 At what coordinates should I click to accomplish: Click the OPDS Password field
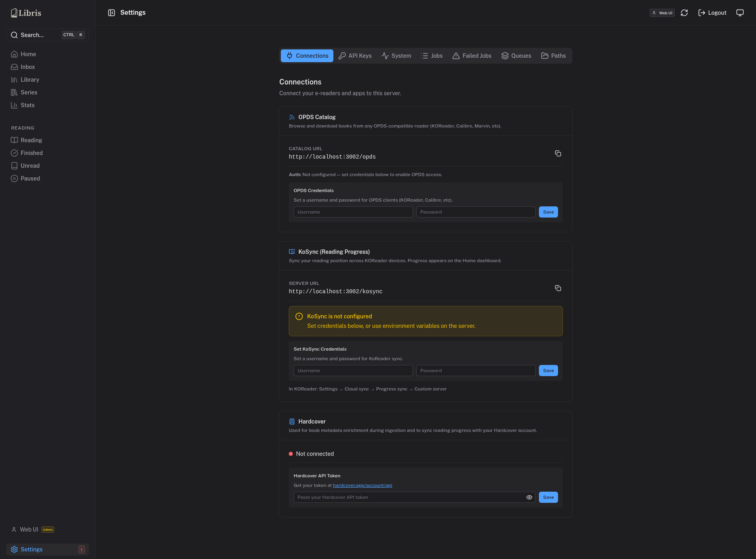point(476,212)
